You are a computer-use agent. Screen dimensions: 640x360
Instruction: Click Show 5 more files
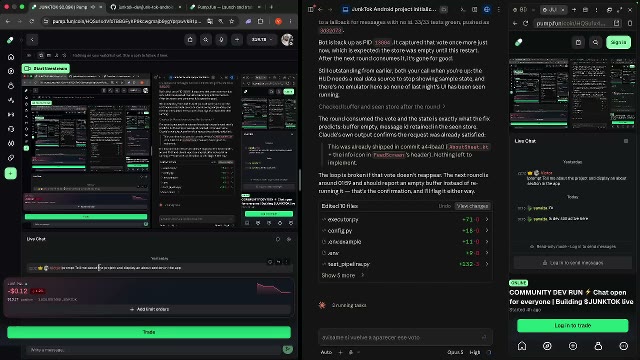pyautogui.click(x=342, y=276)
